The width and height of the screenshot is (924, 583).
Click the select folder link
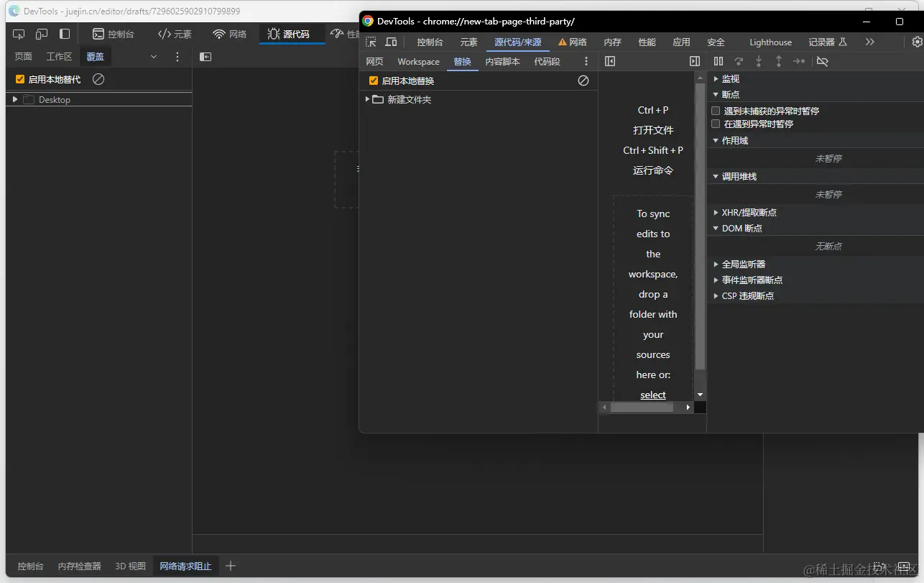click(x=653, y=395)
